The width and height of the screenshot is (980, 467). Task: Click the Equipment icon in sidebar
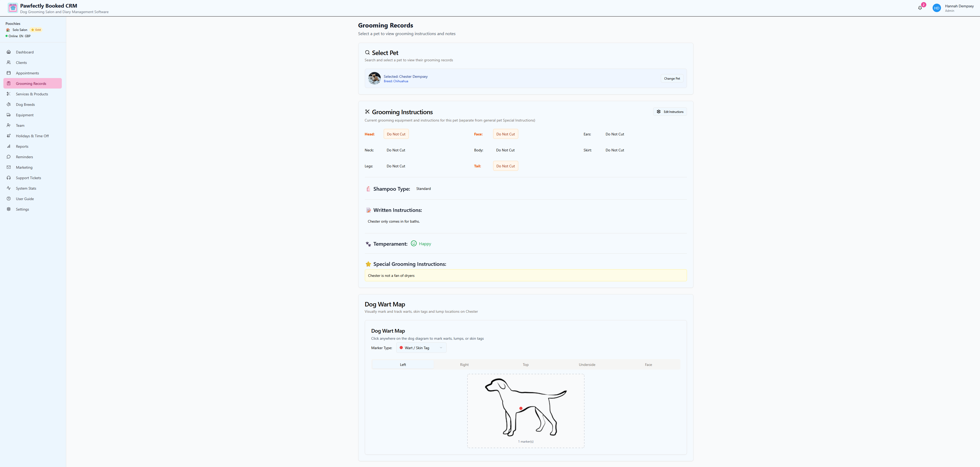(x=9, y=114)
